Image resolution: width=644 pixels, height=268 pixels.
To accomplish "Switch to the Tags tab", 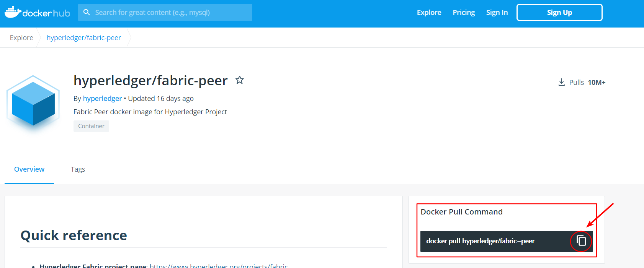I will pos(78,169).
